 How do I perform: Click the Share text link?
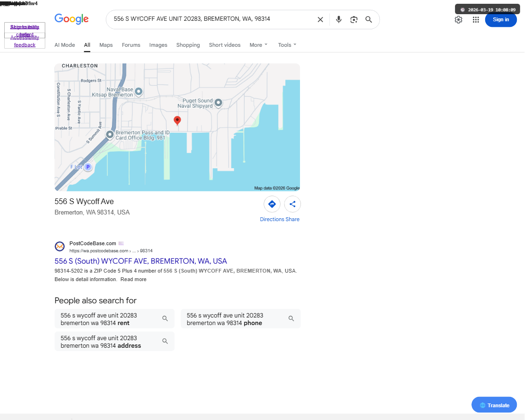pyautogui.click(x=292, y=220)
